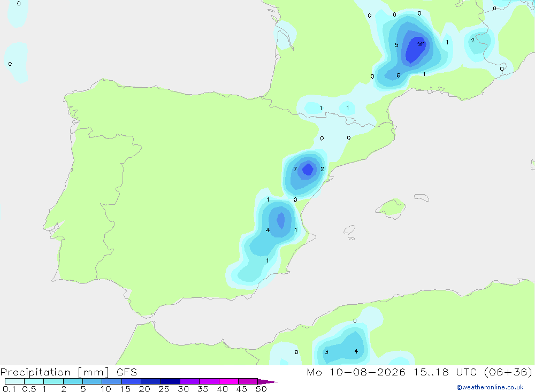The width and height of the screenshot is (535, 392).
Task: Click the legend label '25'
Action: click(164, 389)
